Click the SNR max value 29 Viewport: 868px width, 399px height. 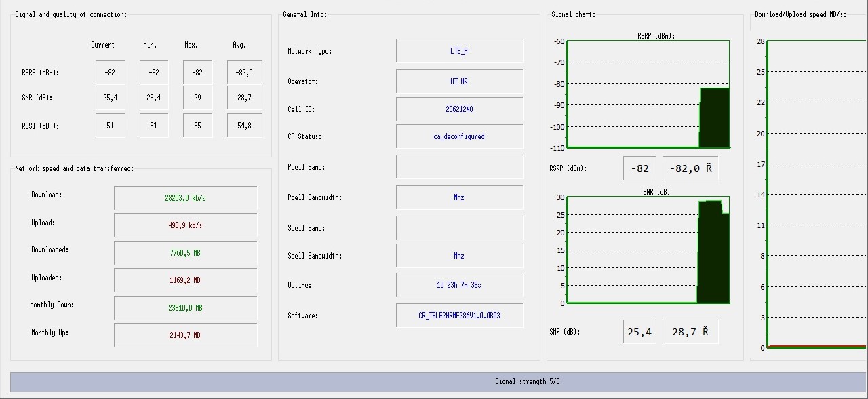coord(197,98)
